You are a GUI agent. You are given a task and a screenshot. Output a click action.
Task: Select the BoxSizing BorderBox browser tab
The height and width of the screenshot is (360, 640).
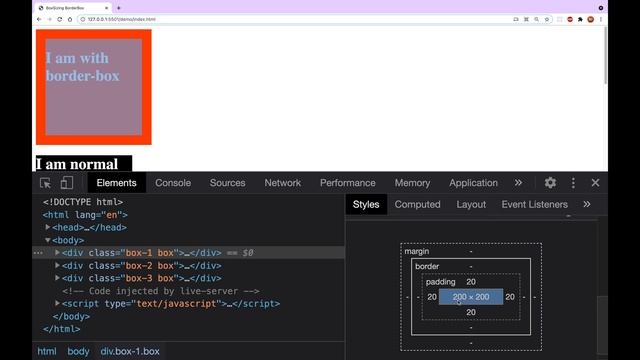(x=73, y=8)
